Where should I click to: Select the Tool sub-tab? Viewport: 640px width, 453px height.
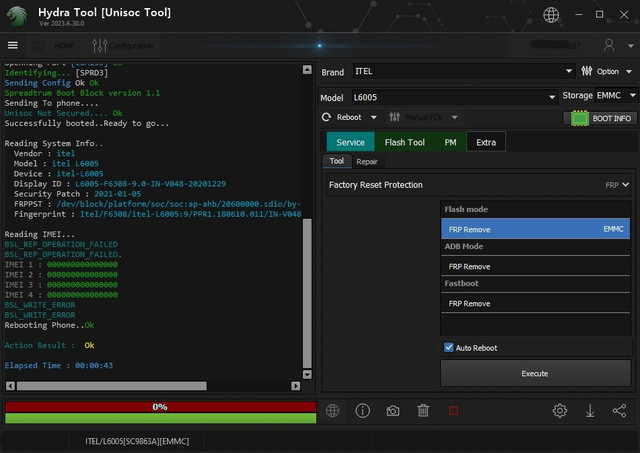click(x=337, y=161)
